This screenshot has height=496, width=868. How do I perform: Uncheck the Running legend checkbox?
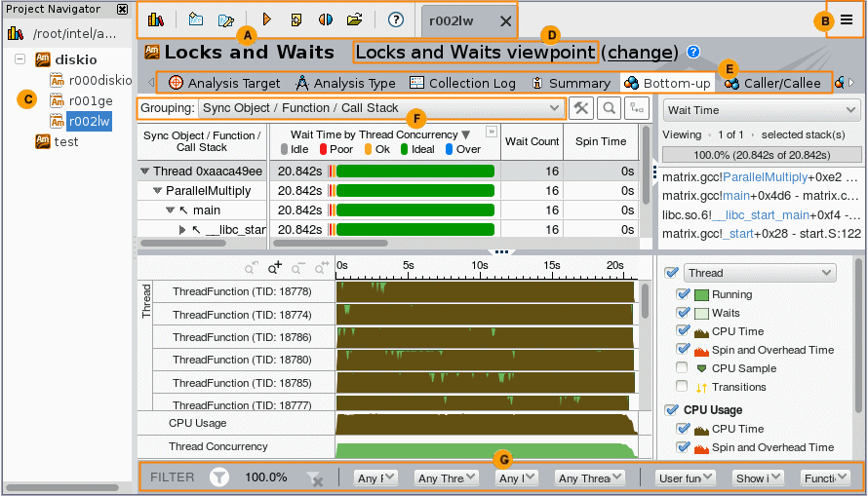[683, 294]
